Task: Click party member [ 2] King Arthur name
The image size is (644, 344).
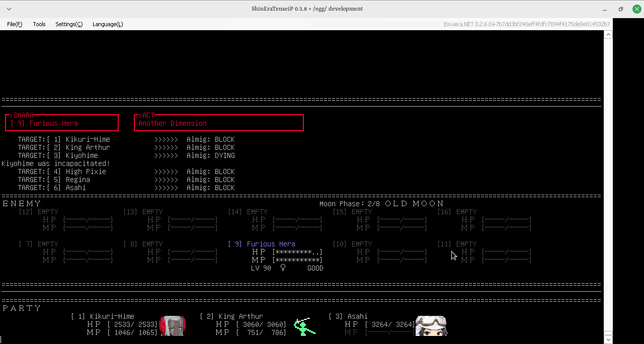Action: pyautogui.click(x=231, y=316)
